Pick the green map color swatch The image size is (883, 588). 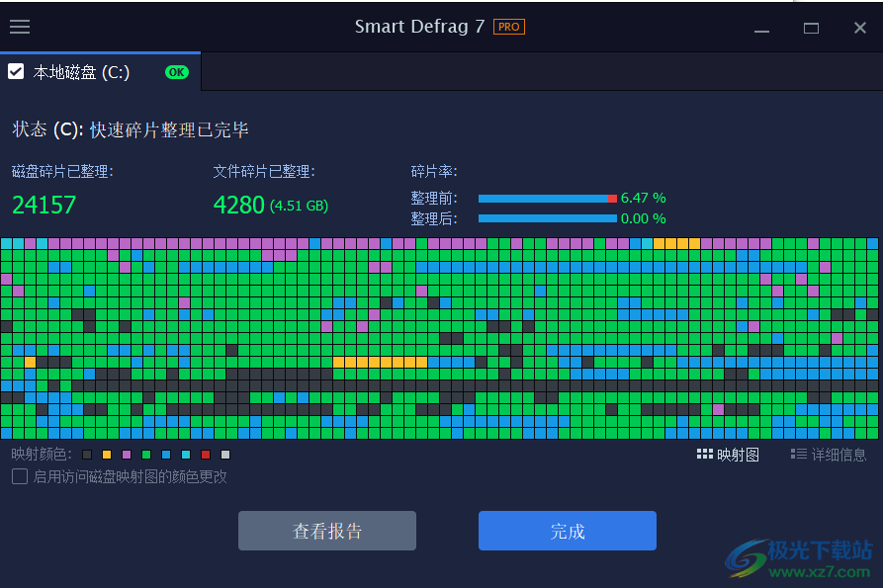tap(146, 455)
